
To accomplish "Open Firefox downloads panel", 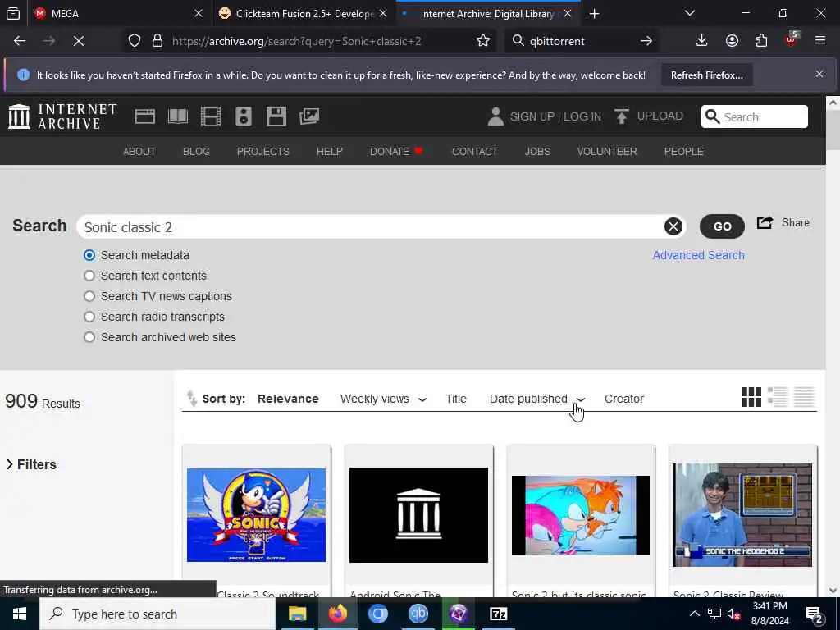I will point(702,41).
